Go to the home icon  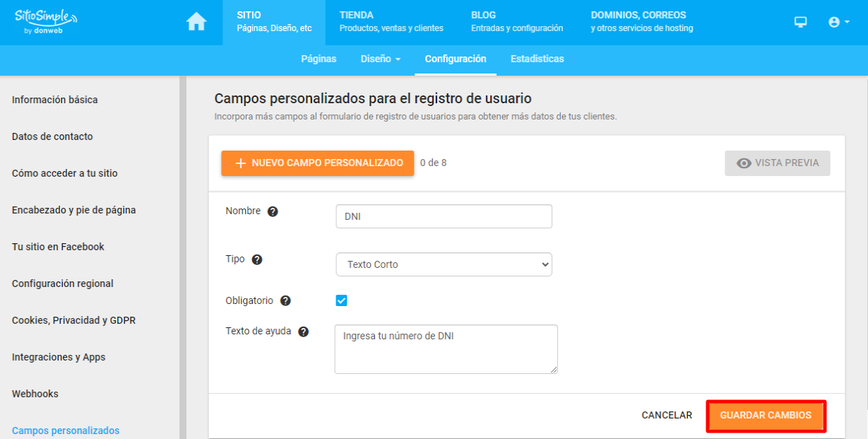click(x=196, y=22)
